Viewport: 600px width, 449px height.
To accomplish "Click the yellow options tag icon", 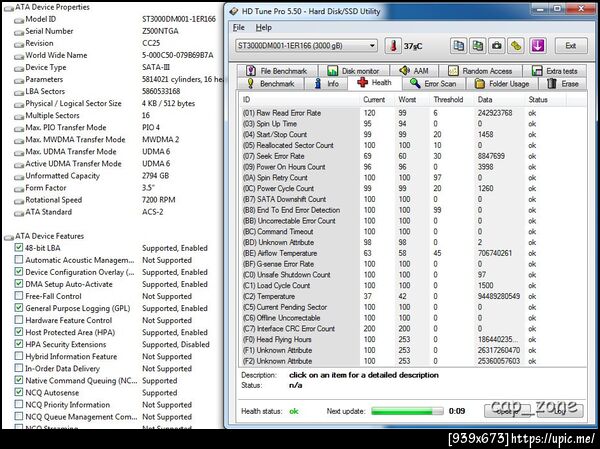I will click(x=516, y=46).
